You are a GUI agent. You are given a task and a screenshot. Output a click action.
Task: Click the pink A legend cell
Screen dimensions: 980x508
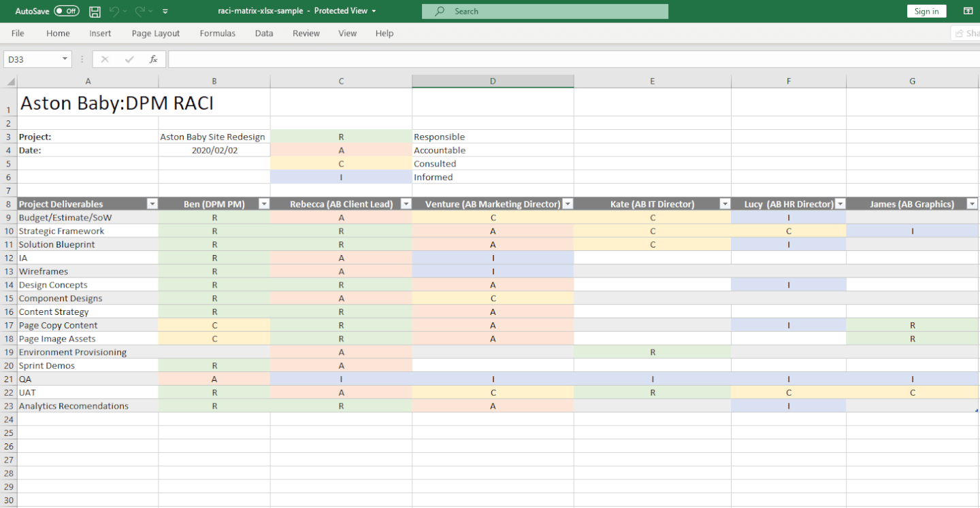tap(341, 150)
